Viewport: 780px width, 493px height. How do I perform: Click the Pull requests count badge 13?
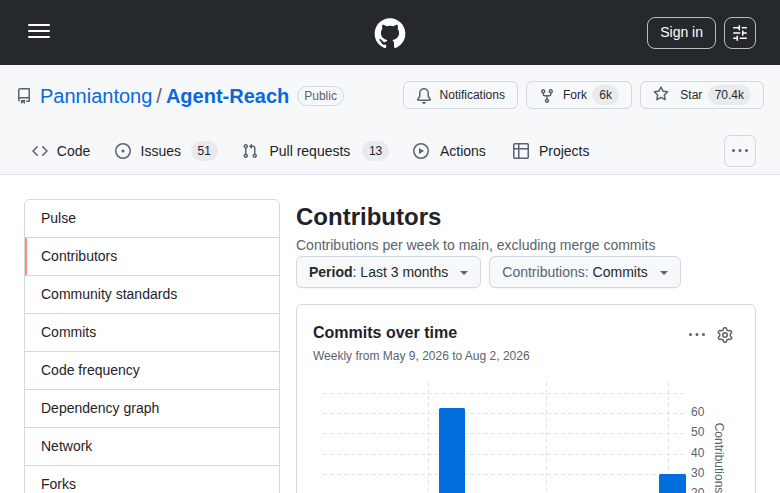tap(376, 151)
